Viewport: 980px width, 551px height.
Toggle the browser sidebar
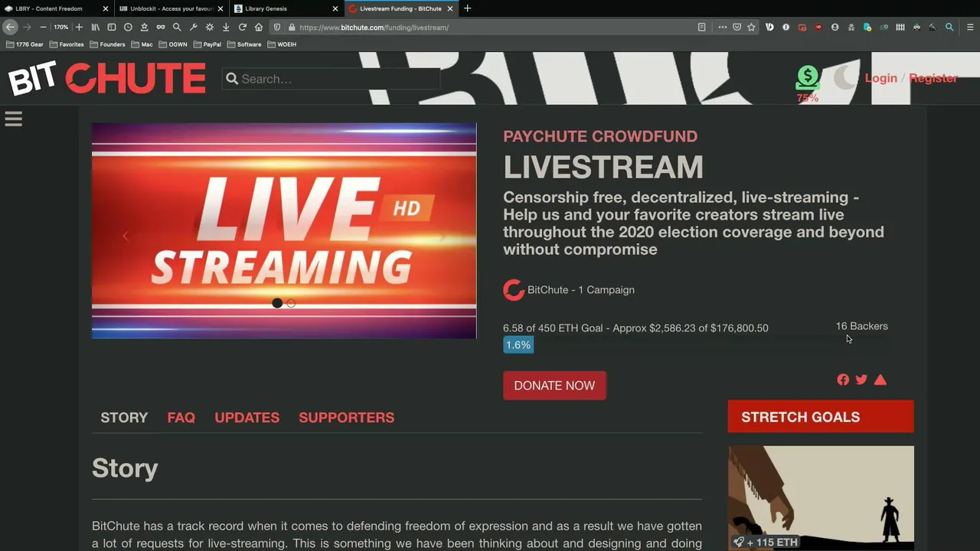pos(112,27)
